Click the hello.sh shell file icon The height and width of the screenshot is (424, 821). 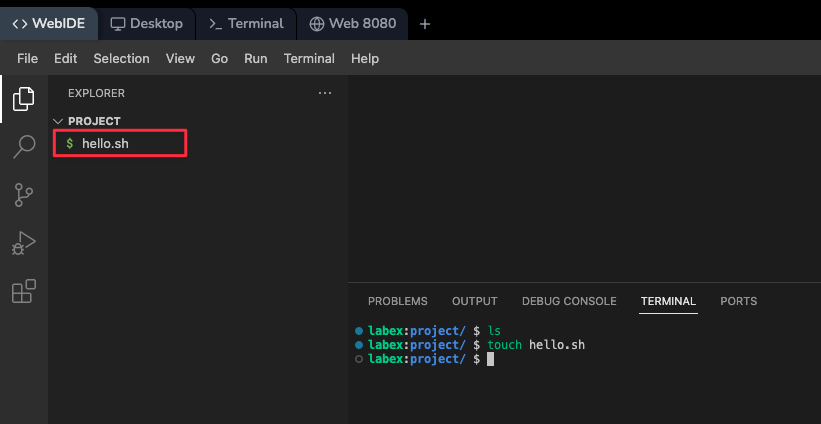click(x=69, y=144)
